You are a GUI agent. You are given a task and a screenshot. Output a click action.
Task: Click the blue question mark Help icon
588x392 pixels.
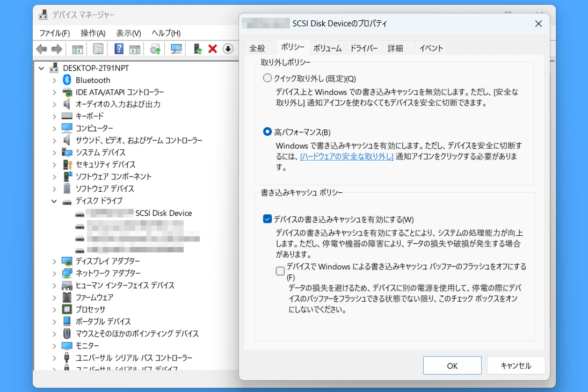119,49
